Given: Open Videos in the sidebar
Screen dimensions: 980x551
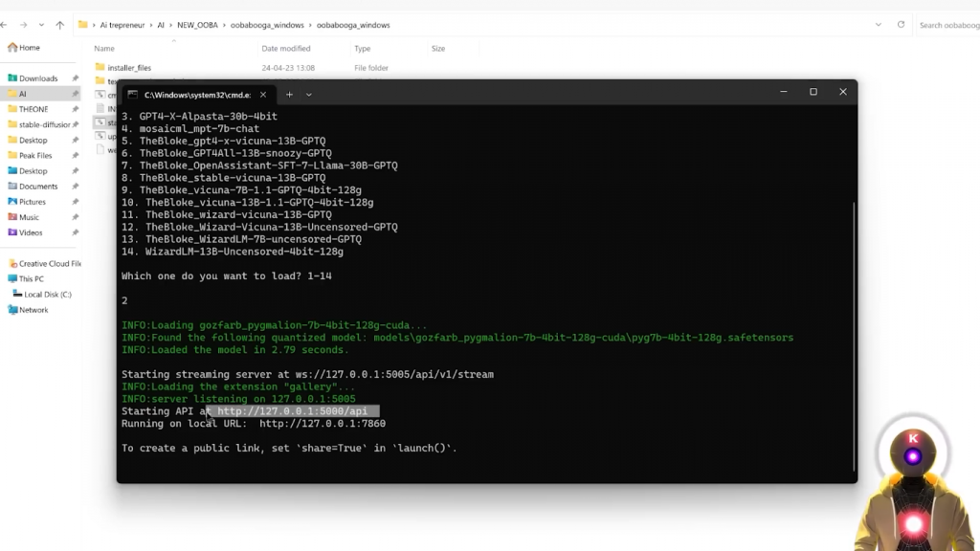Looking at the screenshot, I should (31, 232).
